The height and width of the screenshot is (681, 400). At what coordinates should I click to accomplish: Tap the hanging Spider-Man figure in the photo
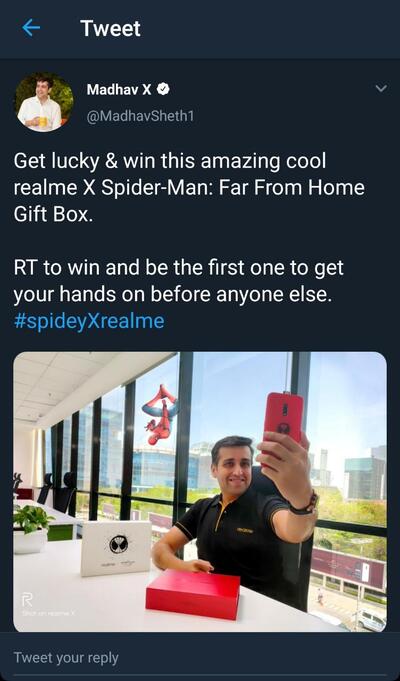160,414
